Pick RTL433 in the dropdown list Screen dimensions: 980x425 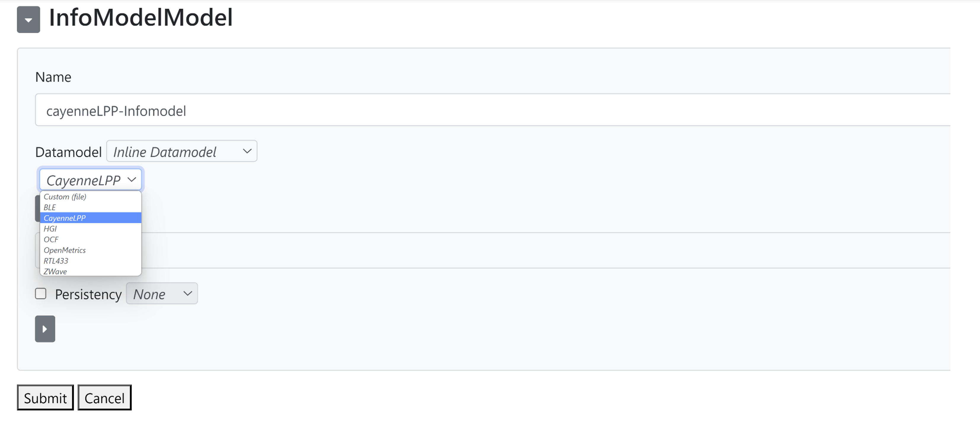tap(56, 261)
